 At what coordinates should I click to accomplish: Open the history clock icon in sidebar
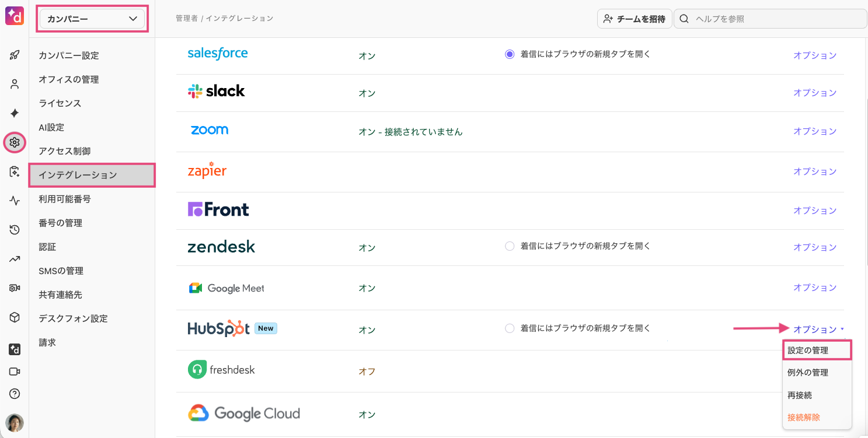click(x=15, y=230)
